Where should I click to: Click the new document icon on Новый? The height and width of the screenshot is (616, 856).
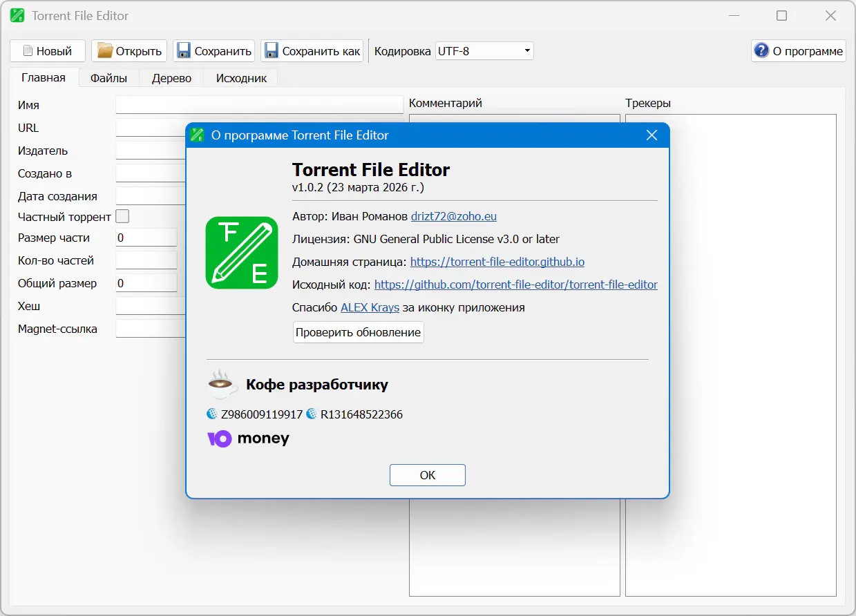pyautogui.click(x=28, y=51)
